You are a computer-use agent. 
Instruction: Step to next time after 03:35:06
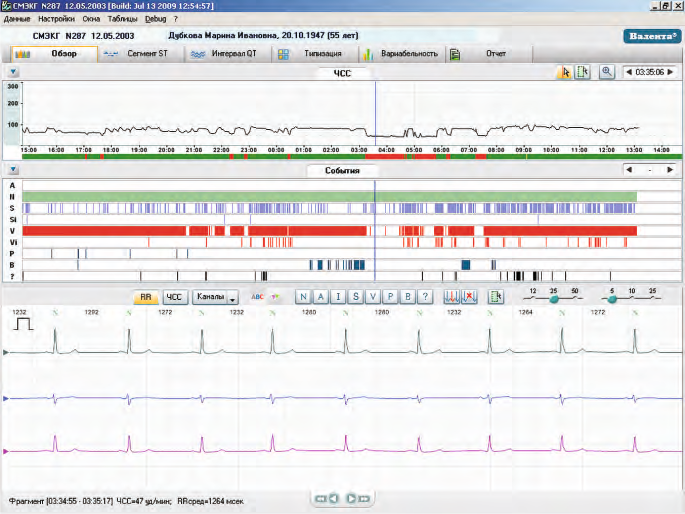point(670,72)
